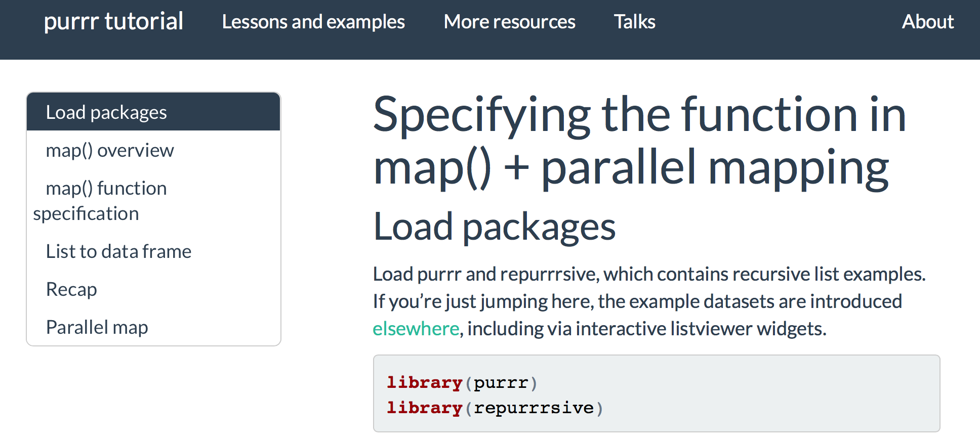Click sentence beginning "If you're just jumping here"
Image resolution: width=980 pixels, height=443 pixels.
[637, 301]
